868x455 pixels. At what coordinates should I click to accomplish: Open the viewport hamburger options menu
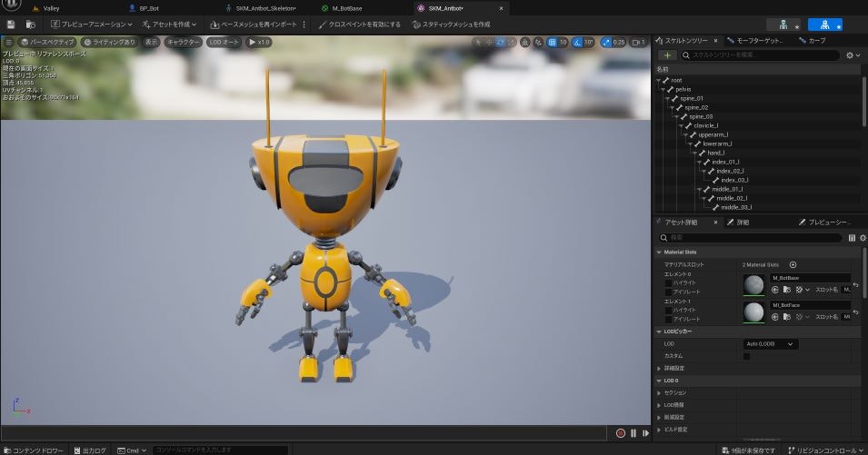(x=9, y=42)
